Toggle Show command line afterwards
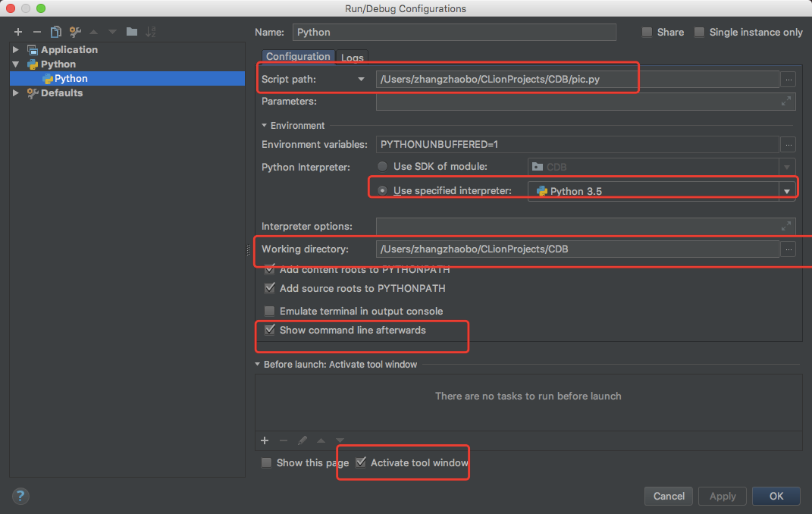The height and width of the screenshot is (514, 812). click(x=269, y=330)
